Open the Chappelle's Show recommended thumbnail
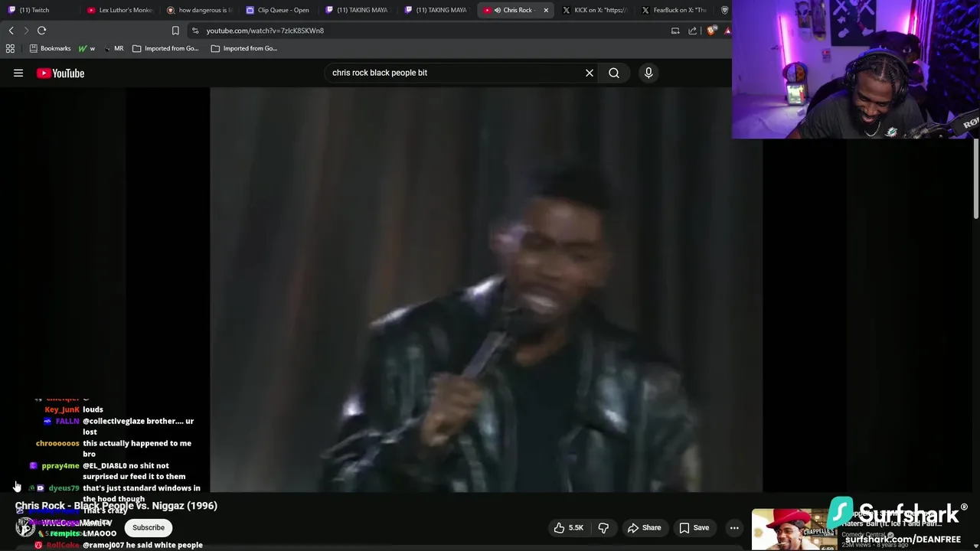The width and height of the screenshot is (980, 551). click(794, 530)
